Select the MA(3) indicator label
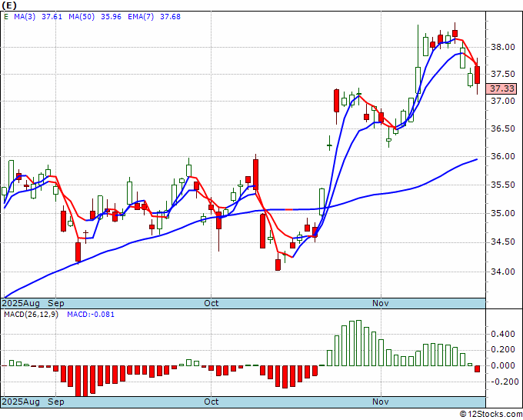Screen dimensions: 523x420 point(25,17)
